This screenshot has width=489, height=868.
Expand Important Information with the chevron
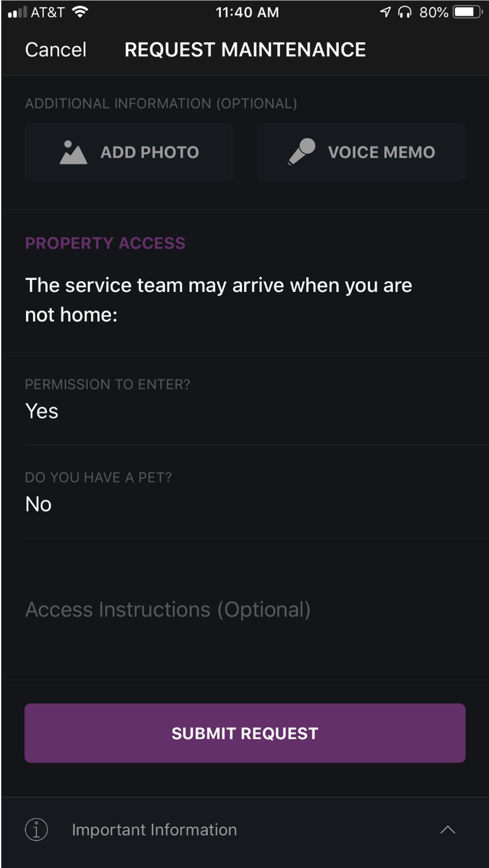coord(447,830)
